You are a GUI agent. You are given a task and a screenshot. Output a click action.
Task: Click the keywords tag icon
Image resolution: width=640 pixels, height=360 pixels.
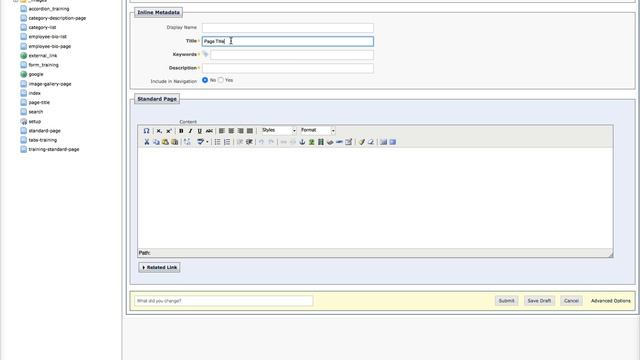click(x=206, y=54)
